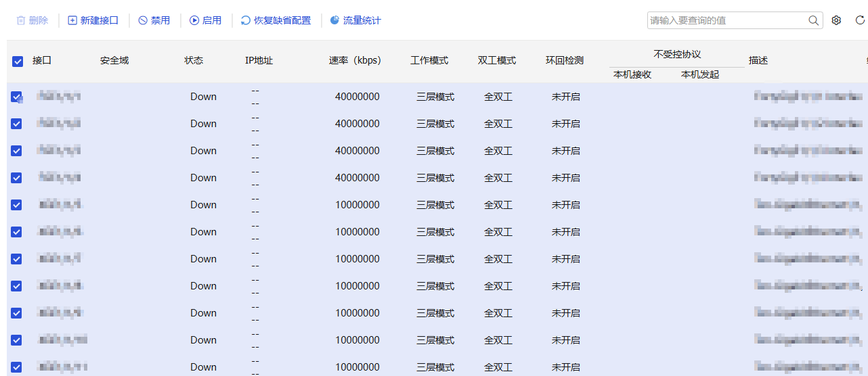Click the 接口 column header
Viewport: 868px width, 376px height.
pyautogui.click(x=42, y=61)
